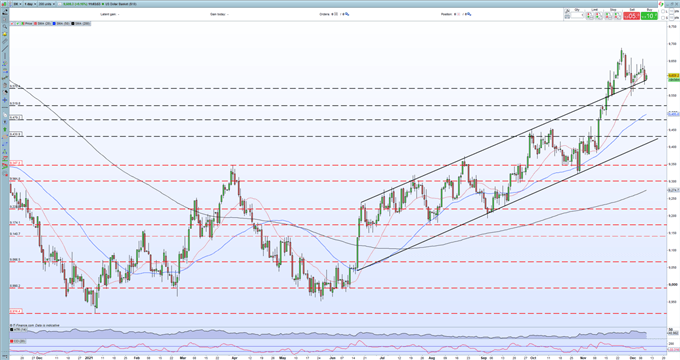
Task: Click the red-green sync icon top right
Action: click(x=661, y=4)
